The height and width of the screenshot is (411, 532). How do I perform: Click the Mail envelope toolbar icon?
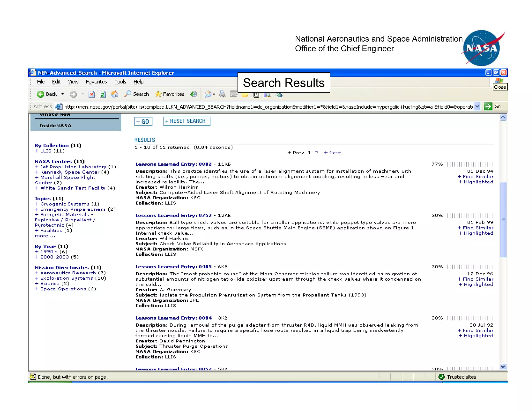coord(208,94)
